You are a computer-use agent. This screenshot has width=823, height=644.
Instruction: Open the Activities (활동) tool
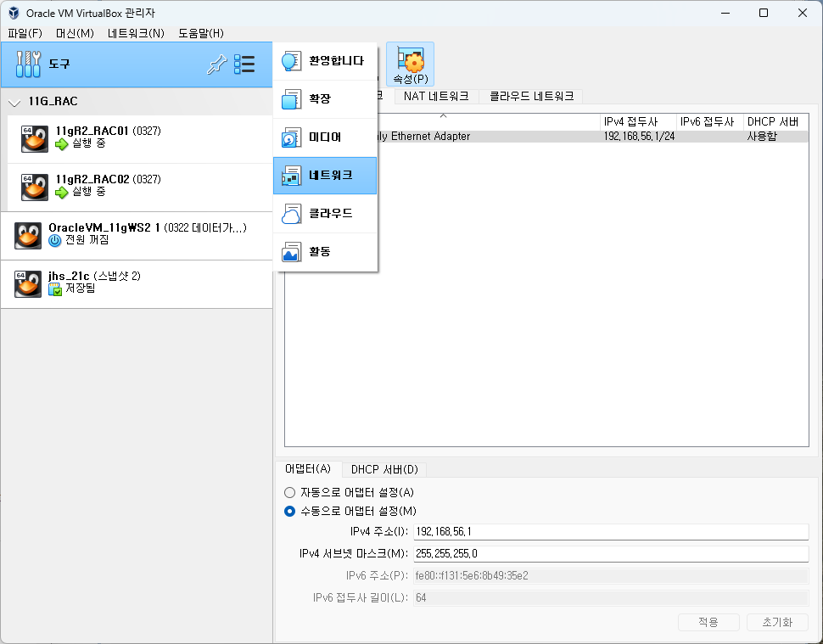pos(325,253)
